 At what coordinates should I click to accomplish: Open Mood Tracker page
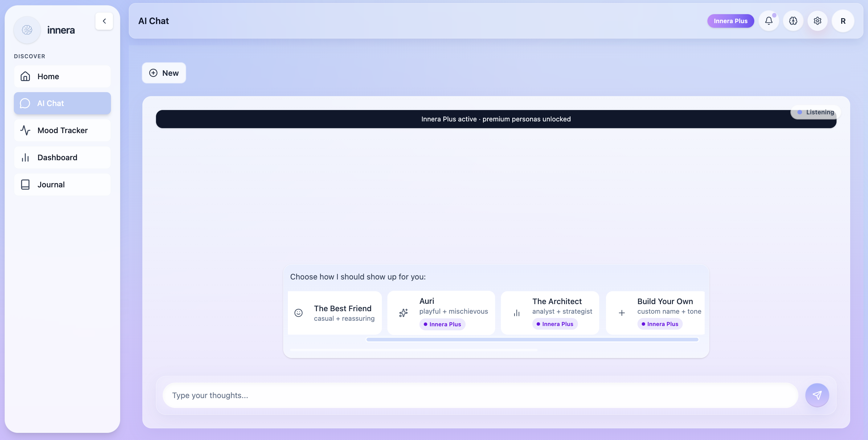pos(62,130)
